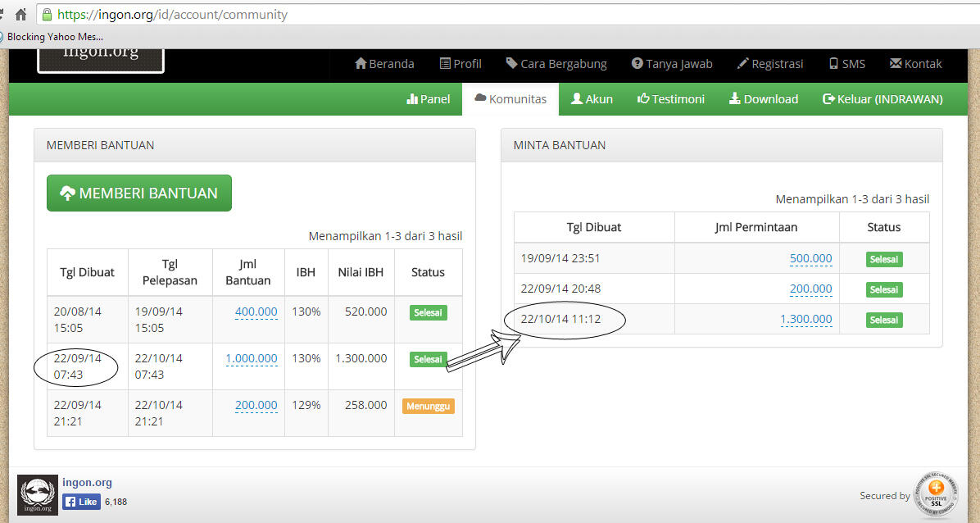Click the Jml Permintaan column header
The height and width of the screenshot is (523, 980).
(756, 227)
